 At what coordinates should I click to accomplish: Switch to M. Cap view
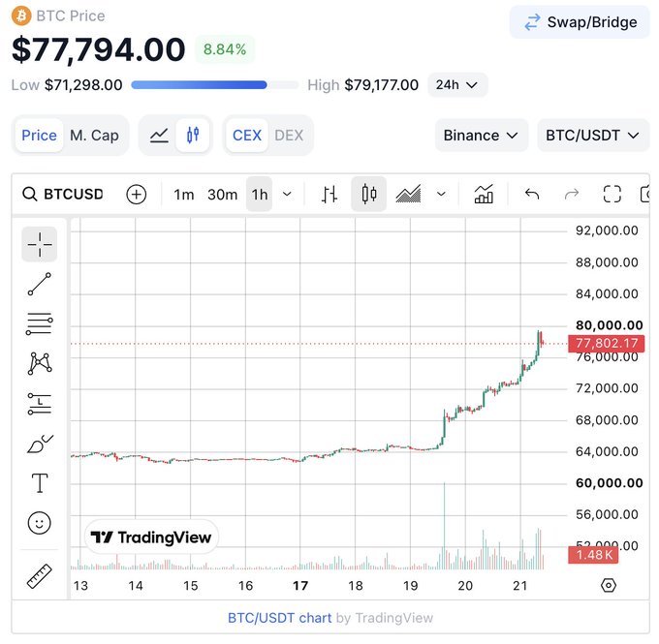pos(94,136)
